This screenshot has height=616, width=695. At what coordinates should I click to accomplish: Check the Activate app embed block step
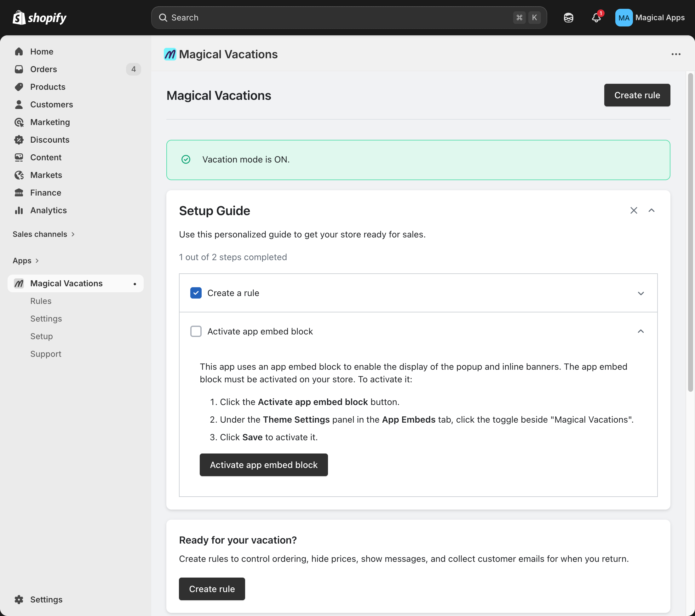coord(196,331)
